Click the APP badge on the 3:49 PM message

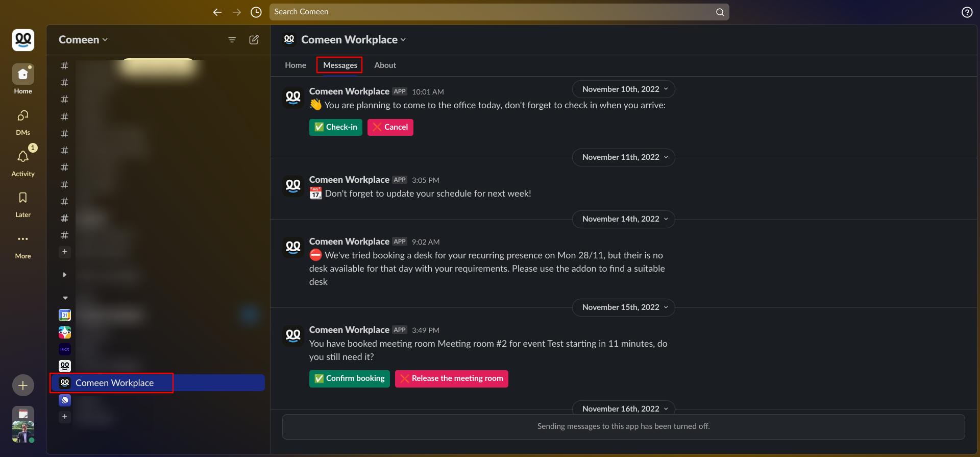click(x=400, y=330)
